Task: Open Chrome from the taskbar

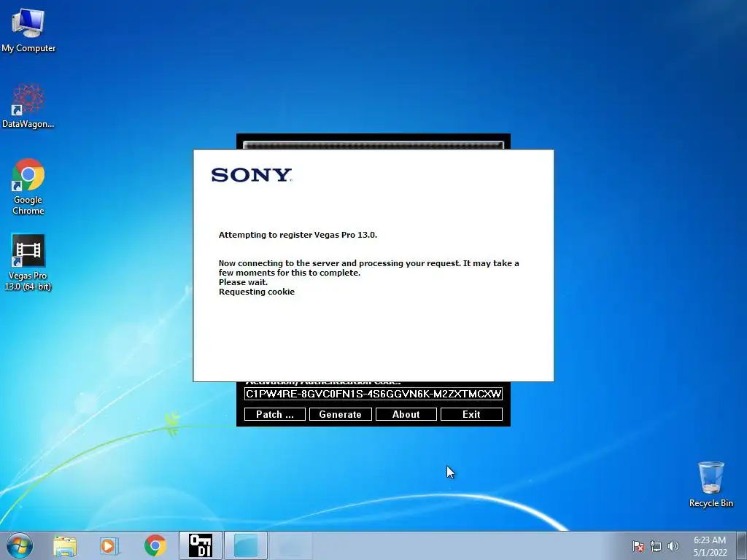Action: click(155, 546)
